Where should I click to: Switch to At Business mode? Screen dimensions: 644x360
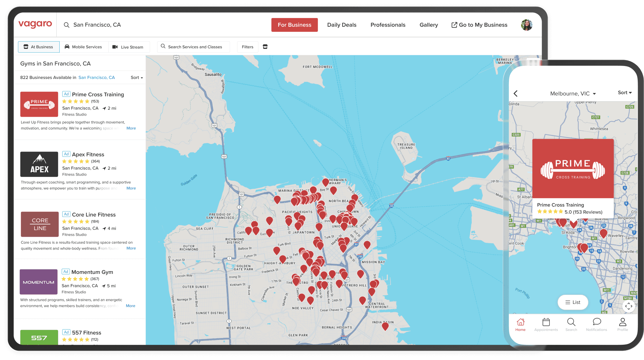pyautogui.click(x=39, y=47)
